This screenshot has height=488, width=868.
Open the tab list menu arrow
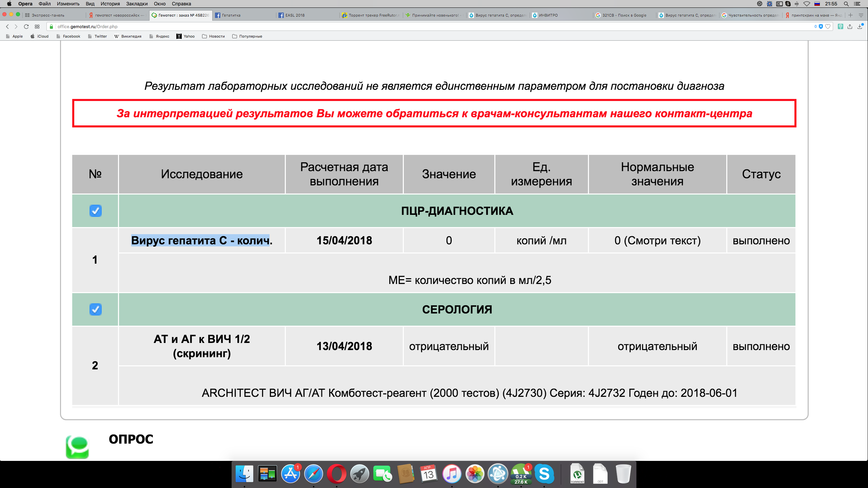pyautogui.click(x=861, y=15)
